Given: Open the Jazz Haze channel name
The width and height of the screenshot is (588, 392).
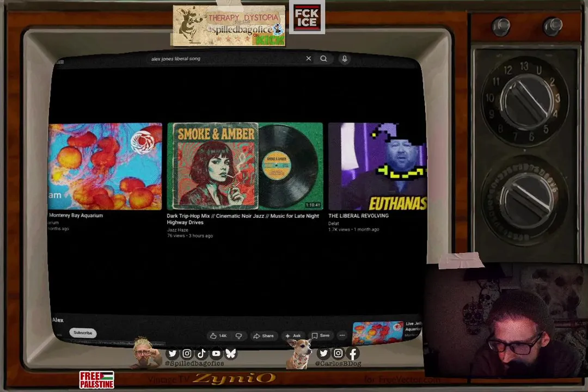Looking at the screenshot, I should pos(177,230).
